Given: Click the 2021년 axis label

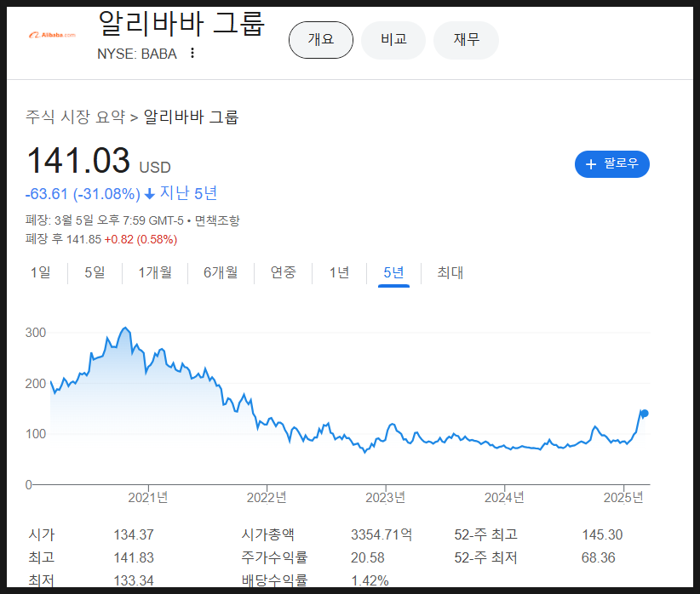Looking at the screenshot, I should tap(148, 497).
